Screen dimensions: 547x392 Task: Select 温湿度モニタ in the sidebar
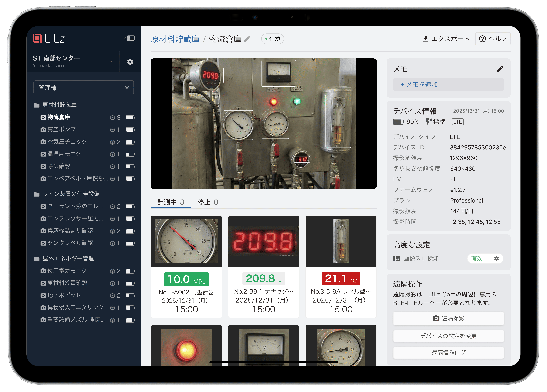pyautogui.click(x=64, y=154)
